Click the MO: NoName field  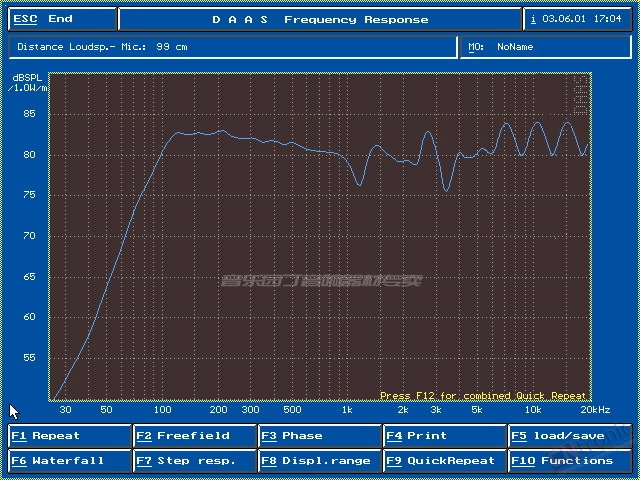pyautogui.click(x=546, y=47)
